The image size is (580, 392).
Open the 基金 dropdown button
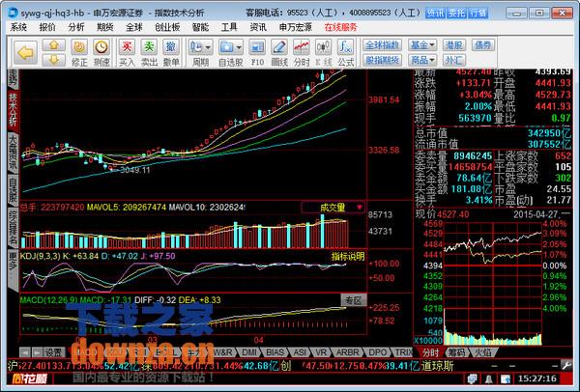pos(420,45)
